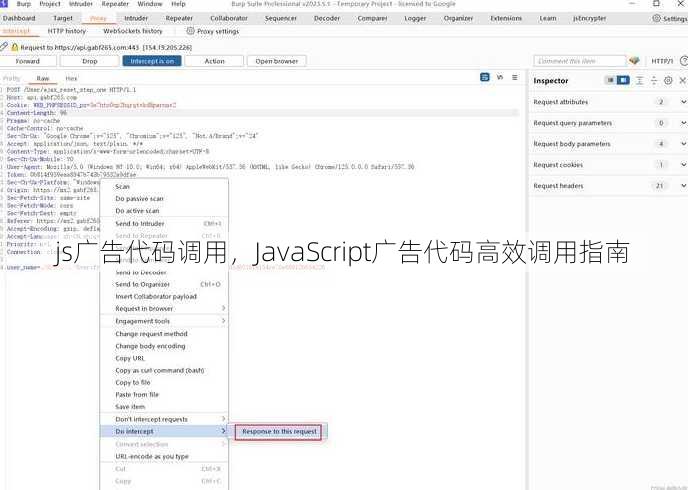
Task: Choose Save item
Action: coord(164,407)
